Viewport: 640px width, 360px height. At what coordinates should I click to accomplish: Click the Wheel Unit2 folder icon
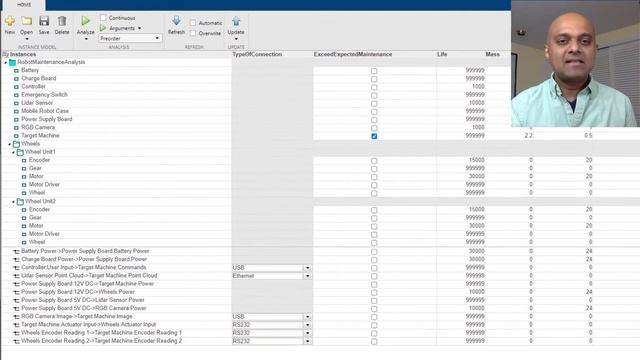[20, 202]
